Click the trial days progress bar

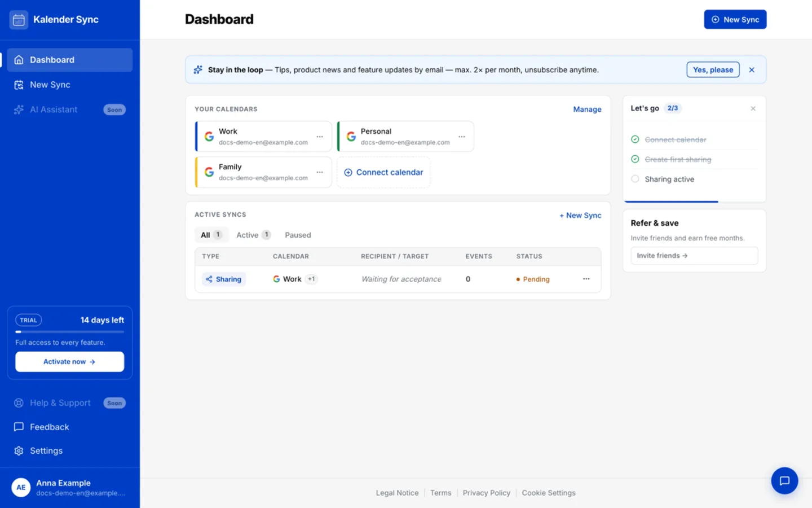click(x=70, y=332)
